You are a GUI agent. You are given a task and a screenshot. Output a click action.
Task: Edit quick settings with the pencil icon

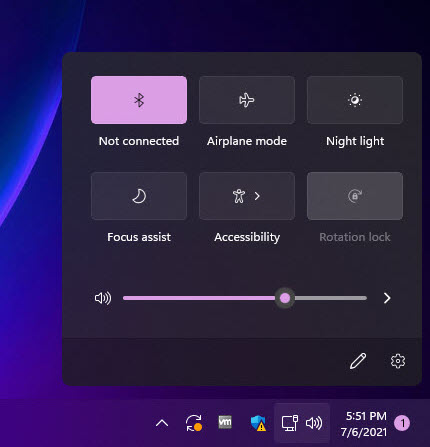(358, 361)
